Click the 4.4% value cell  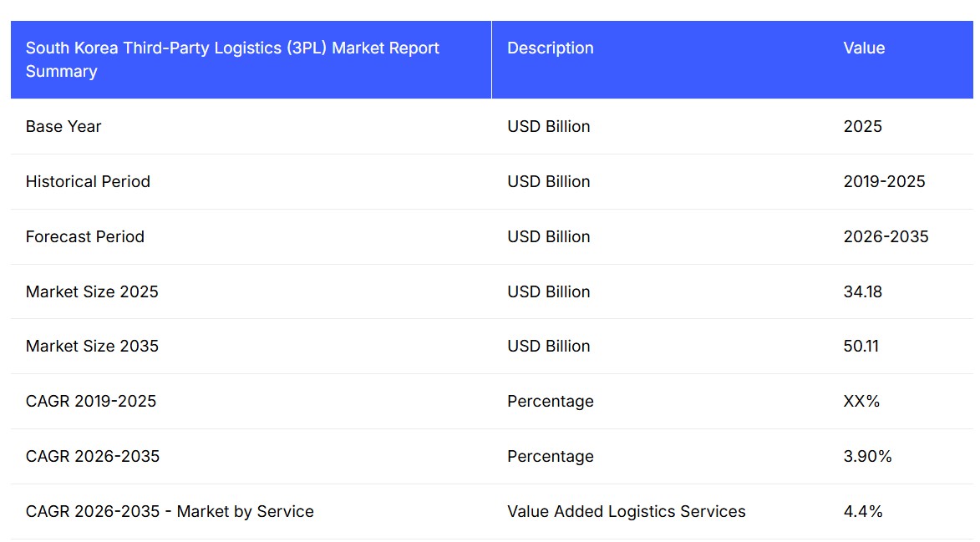coord(863,512)
